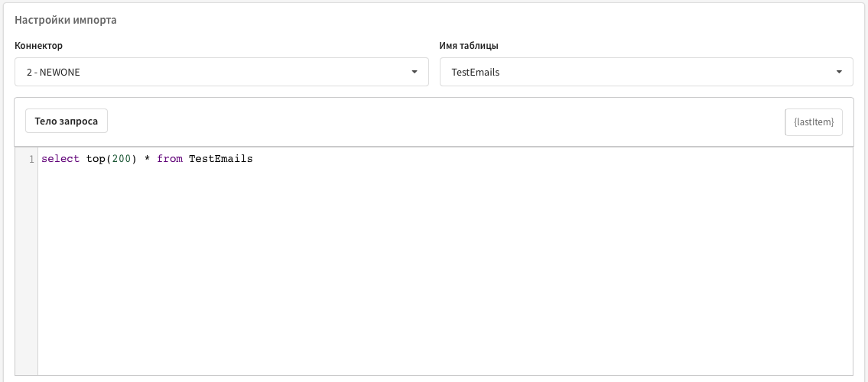Insert the {lastItem} placeholder button
The image size is (868, 382).
point(814,121)
